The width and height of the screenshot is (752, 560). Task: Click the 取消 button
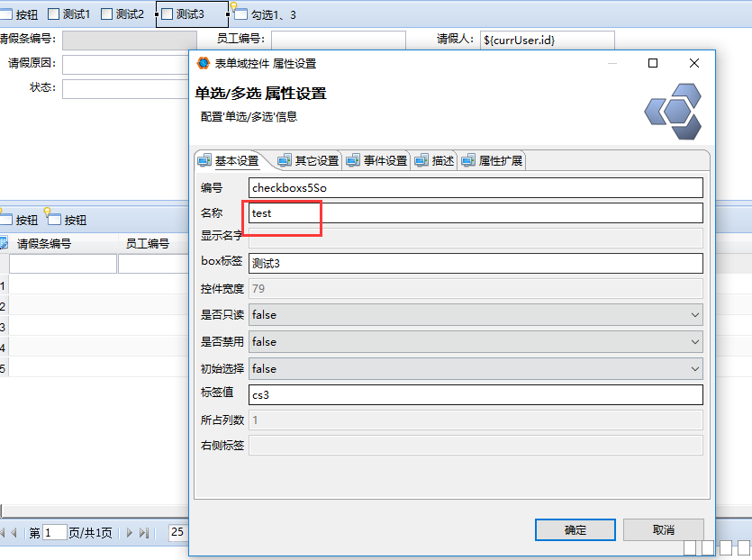coord(663,530)
